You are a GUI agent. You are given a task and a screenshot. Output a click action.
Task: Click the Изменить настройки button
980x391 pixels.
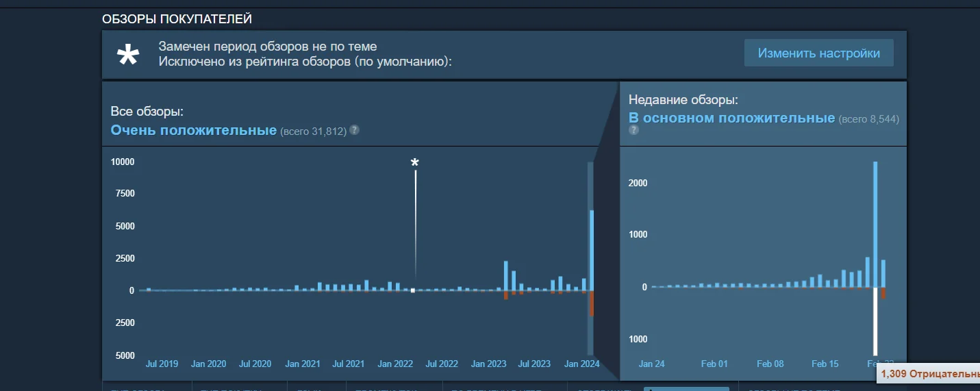pyautogui.click(x=818, y=53)
